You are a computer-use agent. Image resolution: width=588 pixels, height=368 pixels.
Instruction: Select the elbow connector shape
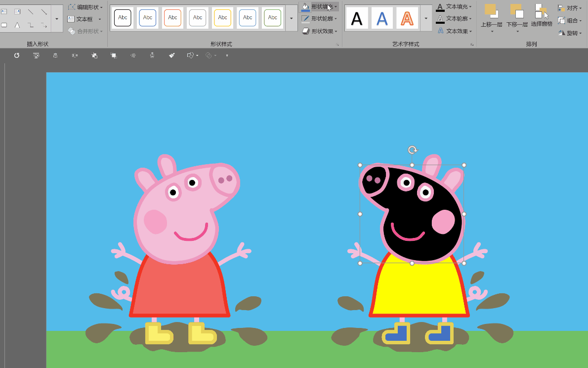[x=31, y=25]
